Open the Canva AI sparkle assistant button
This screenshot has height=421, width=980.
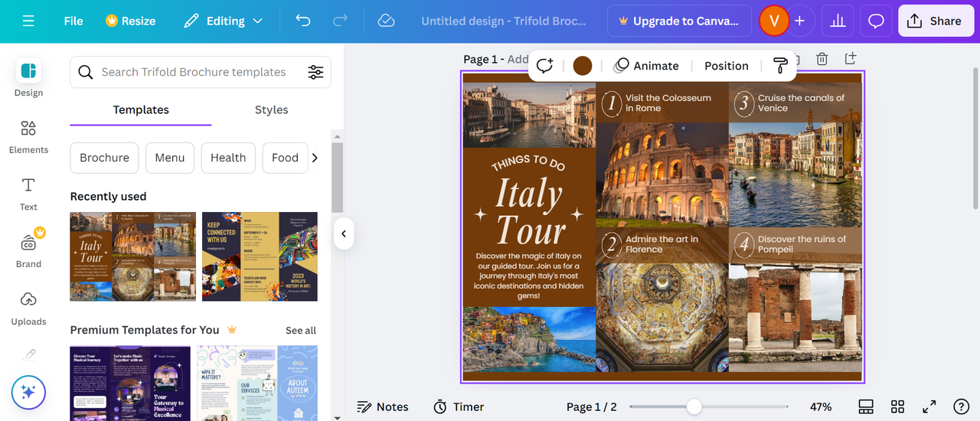pyautogui.click(x=28, y=393)
